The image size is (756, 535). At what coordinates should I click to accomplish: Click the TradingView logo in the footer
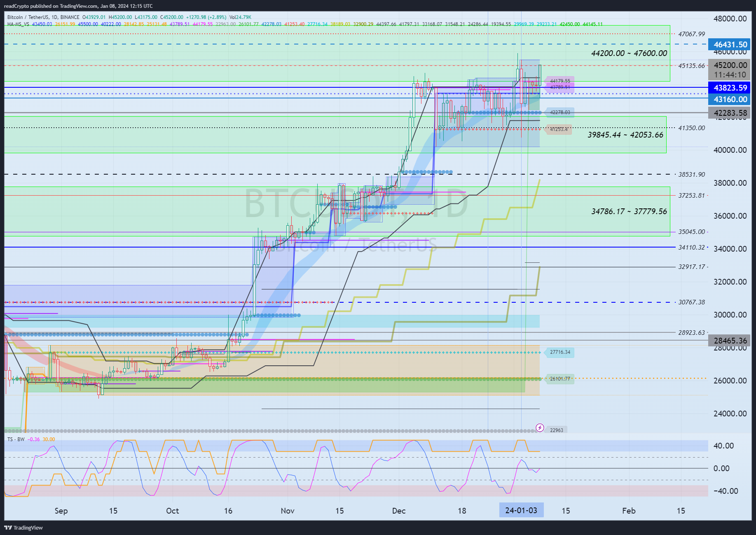23,528
